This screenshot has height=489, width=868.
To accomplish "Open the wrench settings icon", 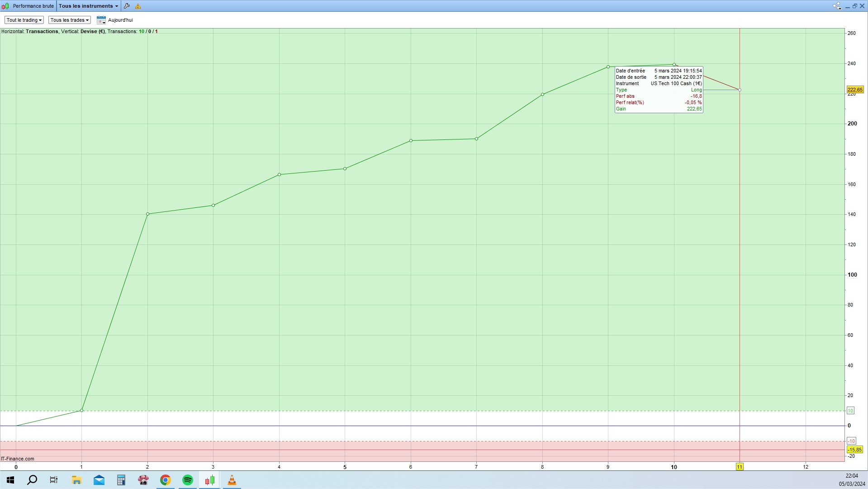I will point(127,6).
